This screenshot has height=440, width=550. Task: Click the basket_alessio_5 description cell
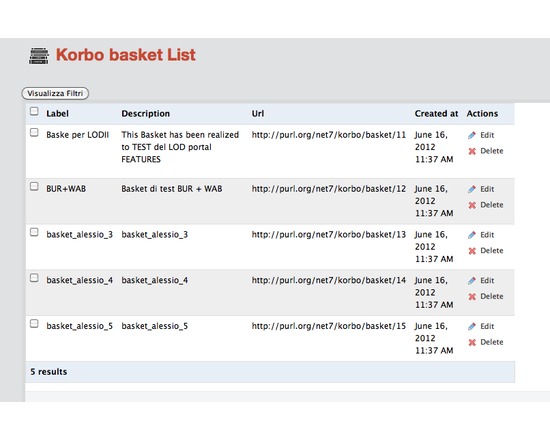155,326
